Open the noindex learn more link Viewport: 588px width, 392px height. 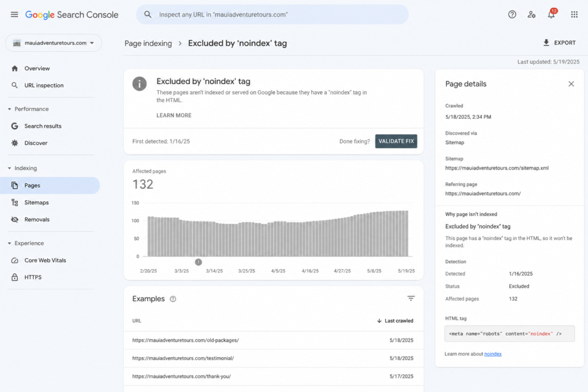(493, 354)
